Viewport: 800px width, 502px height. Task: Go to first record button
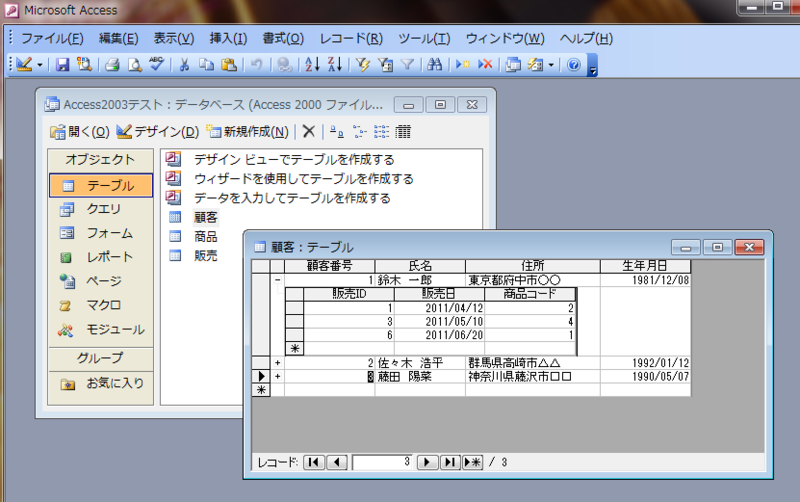point(314,462)
